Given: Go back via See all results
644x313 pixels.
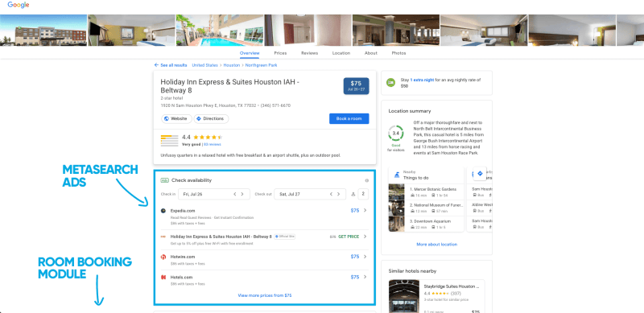Looking at the screenshot, I should (x=171, y=65).
